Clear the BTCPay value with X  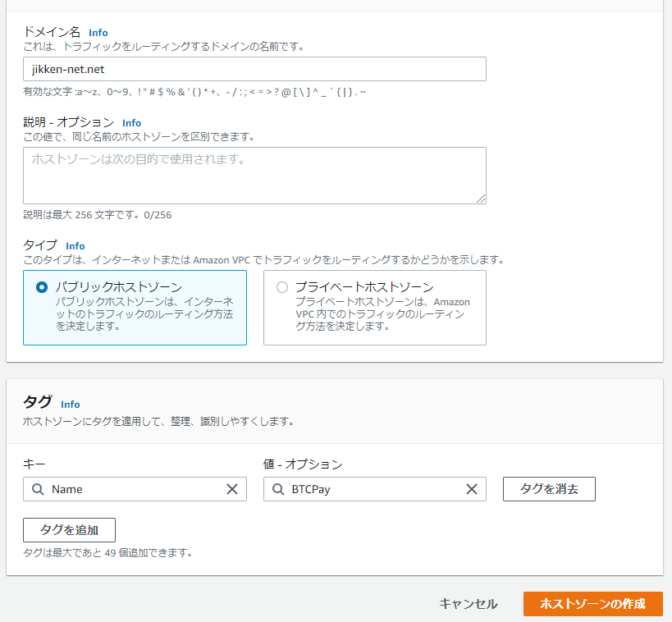pos(472,489)
